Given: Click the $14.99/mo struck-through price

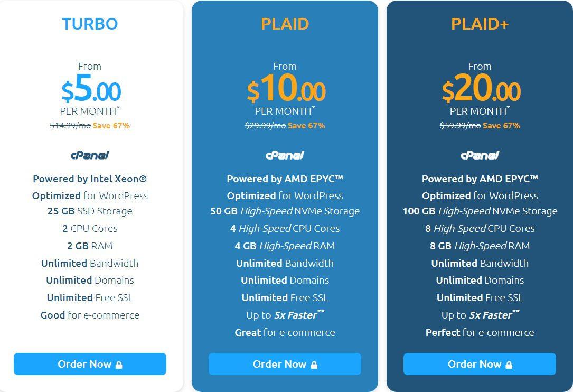Looking at the screenshot, I should coord(70,125).
